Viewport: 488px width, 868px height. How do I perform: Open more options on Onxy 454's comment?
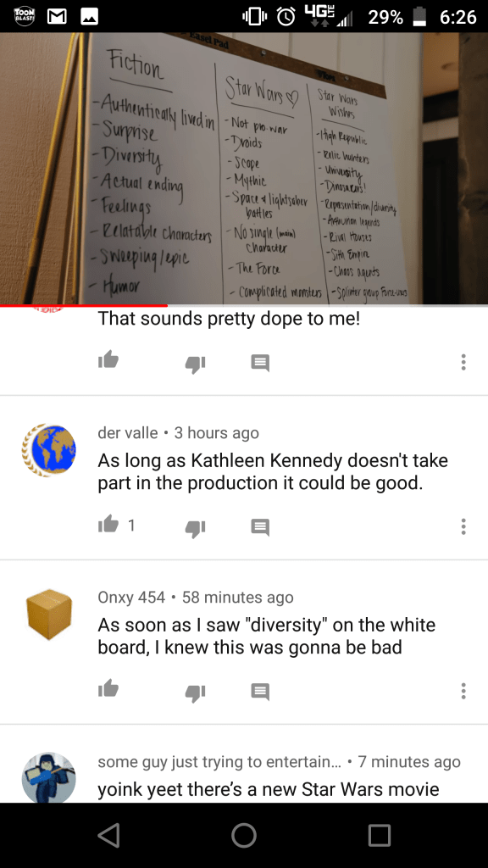[x=463, y=690]
